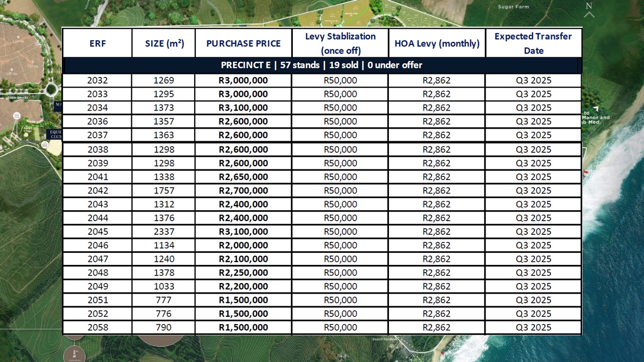Click ERF number 2043
The height and width of the screenshot is (362, 644).
(98, 204)
